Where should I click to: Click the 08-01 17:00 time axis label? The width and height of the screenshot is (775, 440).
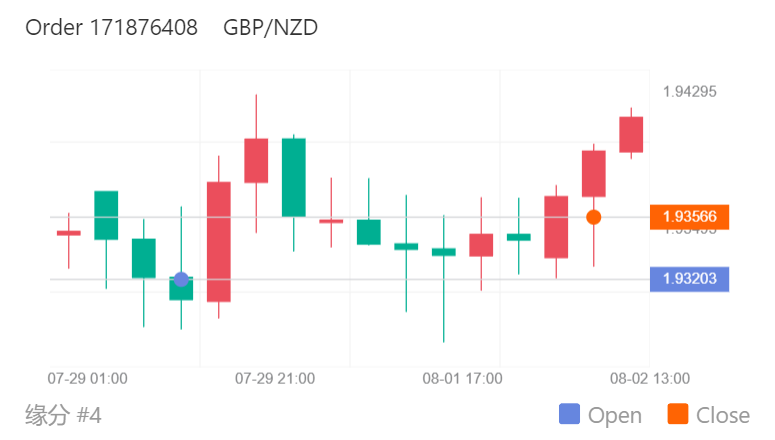pyautogui.click(x=462, y=379)
